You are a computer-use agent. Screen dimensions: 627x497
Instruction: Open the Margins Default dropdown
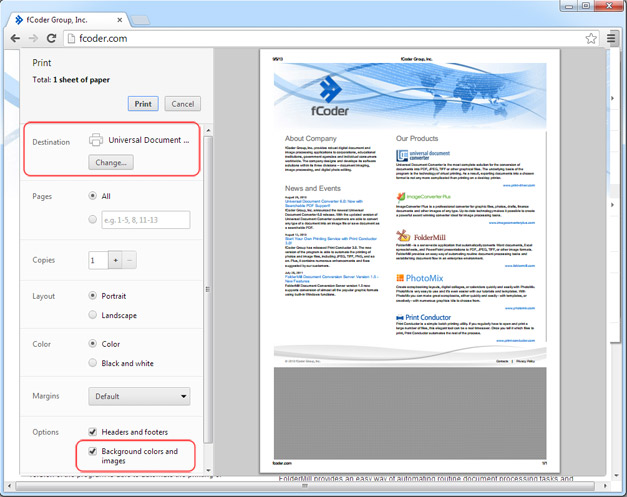[x=139, y=396]
